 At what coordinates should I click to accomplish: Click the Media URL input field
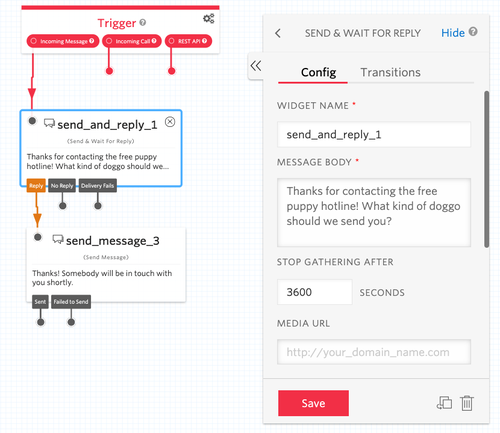pos(374,352)
